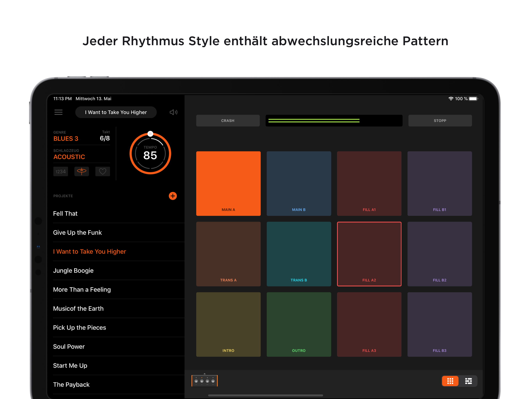
Task: Tap the speaker volume icon
Action: point(173,112)
